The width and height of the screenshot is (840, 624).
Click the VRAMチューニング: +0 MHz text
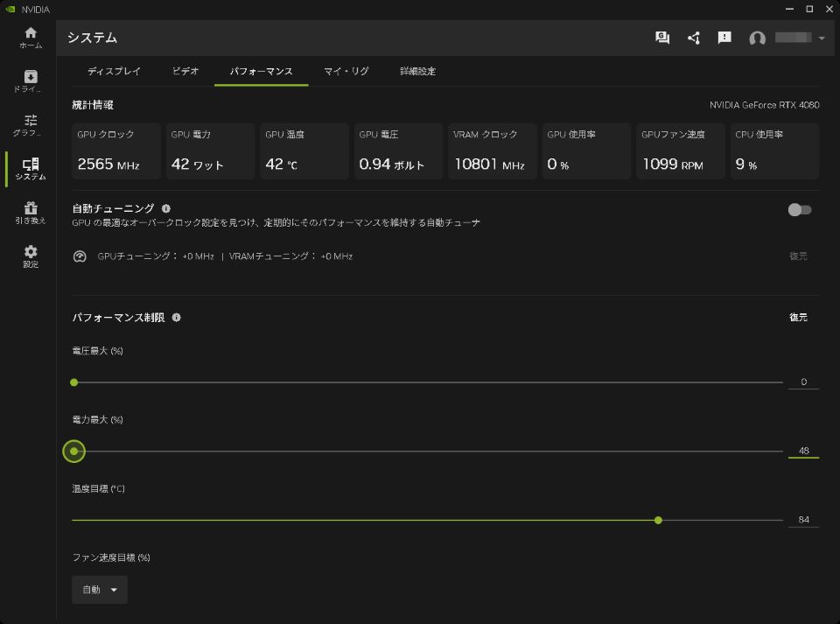click(290, 256)
